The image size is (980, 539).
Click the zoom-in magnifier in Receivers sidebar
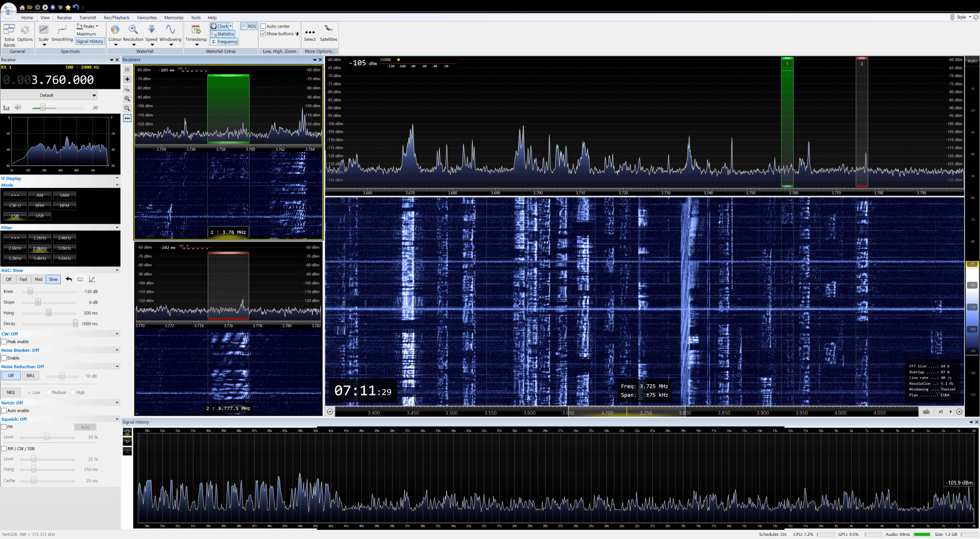(127, 99)
